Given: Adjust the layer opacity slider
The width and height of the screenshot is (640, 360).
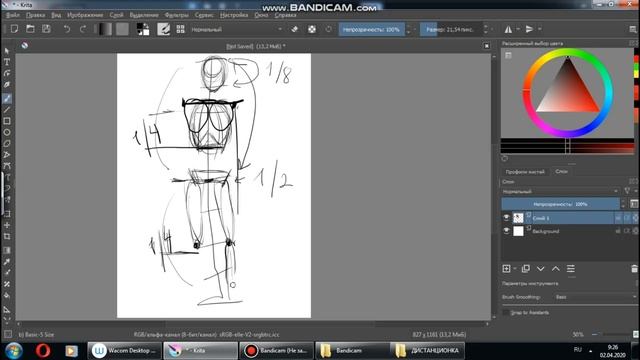Looking at the screenshot, I should tap(560, 204).
